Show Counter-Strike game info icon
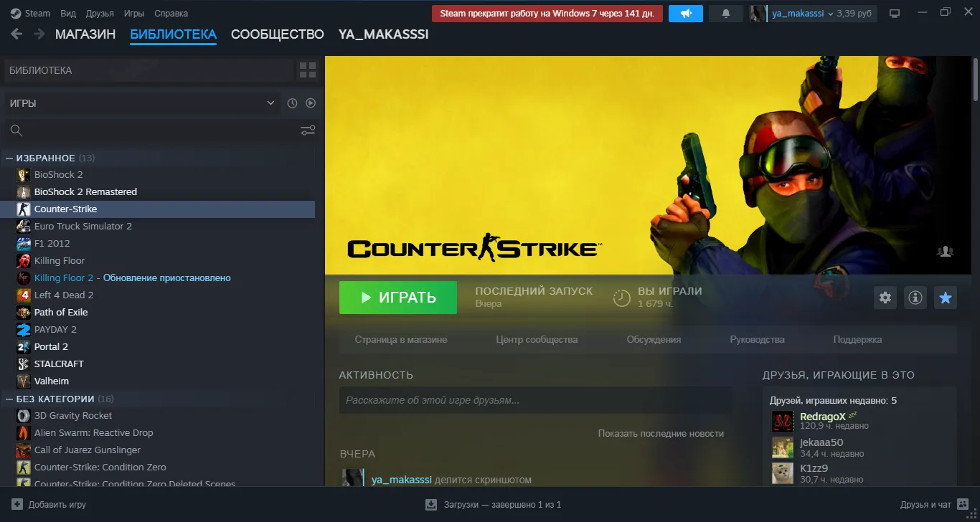This screenshot has height=522, width=980. click(x=915, y=298)
